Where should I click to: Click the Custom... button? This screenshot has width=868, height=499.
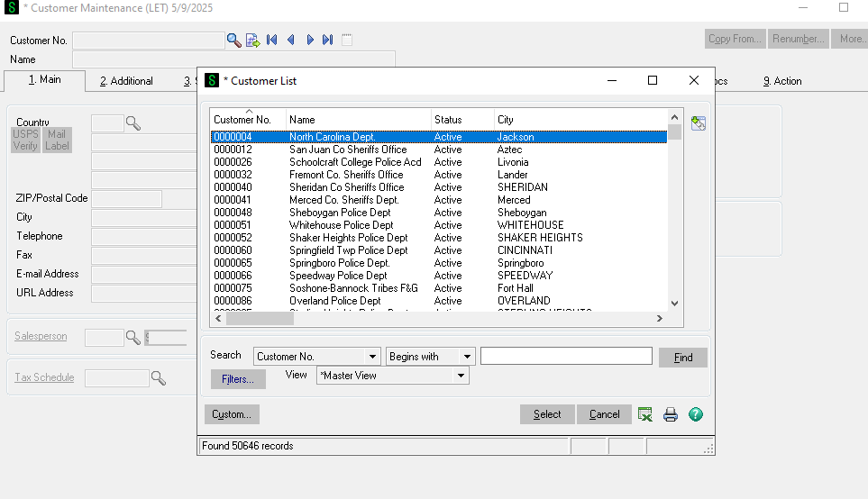pyautogui.click(x=232, y=414)
